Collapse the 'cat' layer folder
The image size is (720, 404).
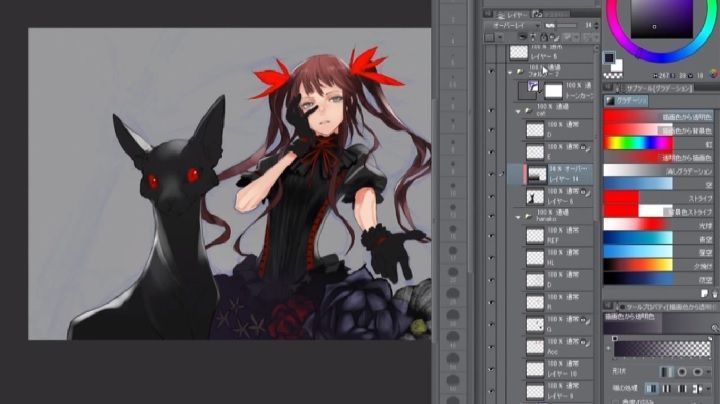[518, 111]
